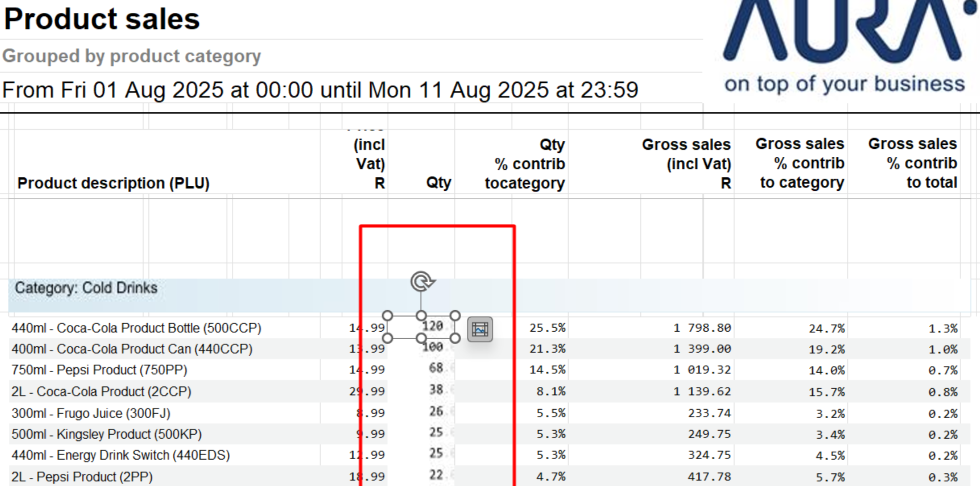Click the 21.3% quantity contribution value
The height and width of the screenshot is (486, 980).
tap(547, 349)
